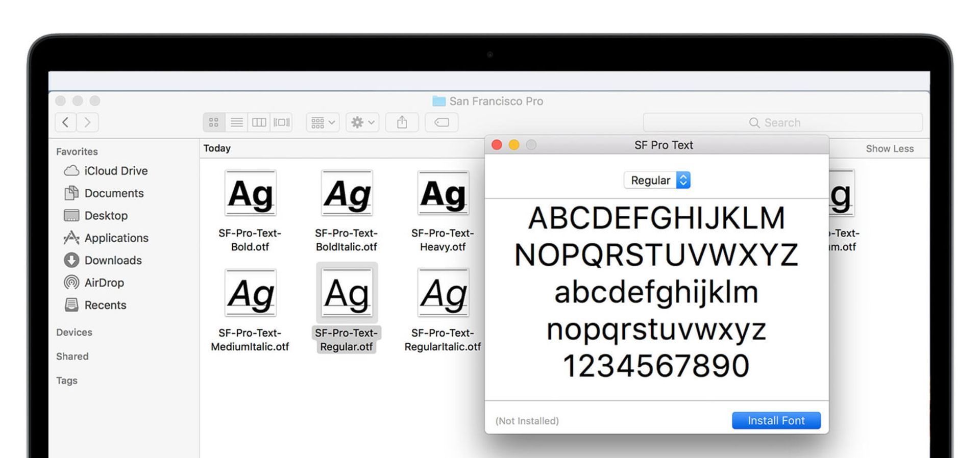Select SF-Pro-Text-RegularItalic.otf font file

pyautogui.click(x=443, y=311)
